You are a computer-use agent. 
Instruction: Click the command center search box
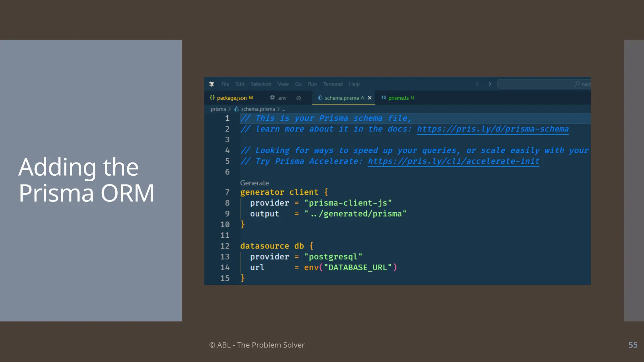pyautogui.click(x=544, y=84)
